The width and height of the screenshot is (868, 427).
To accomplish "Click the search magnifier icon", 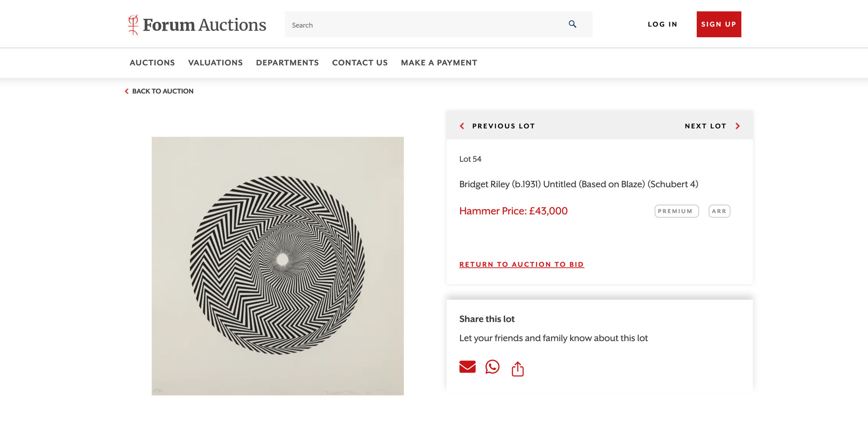I will (572, 24).
